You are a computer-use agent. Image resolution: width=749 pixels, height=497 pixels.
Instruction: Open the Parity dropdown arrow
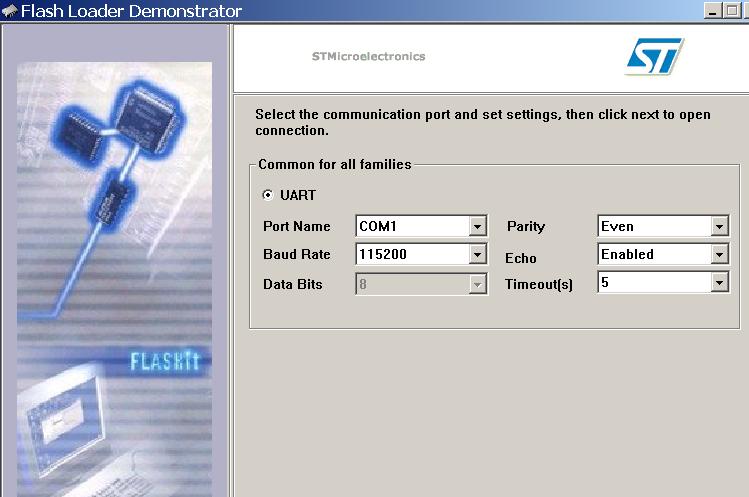click(x=719, y=226)
